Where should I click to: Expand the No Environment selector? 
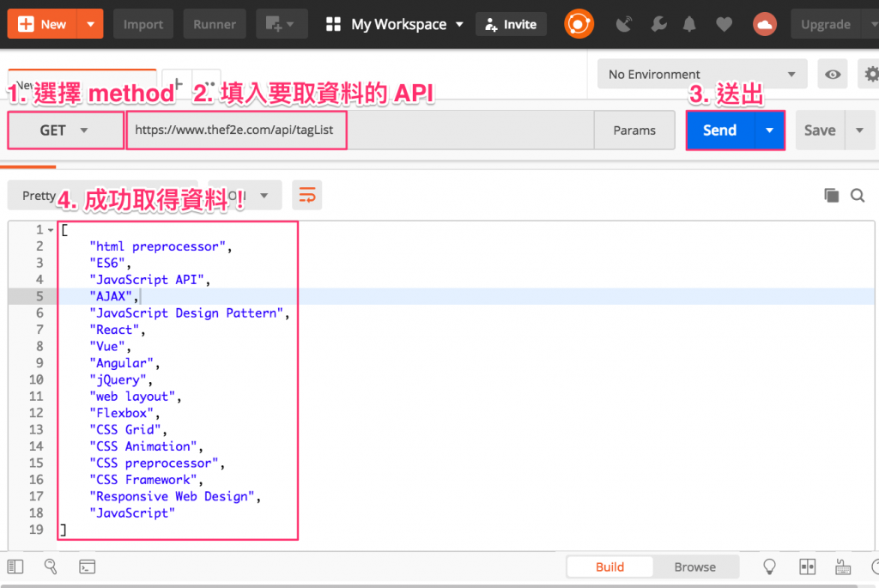pyautogui.click(x=702, y=74)
